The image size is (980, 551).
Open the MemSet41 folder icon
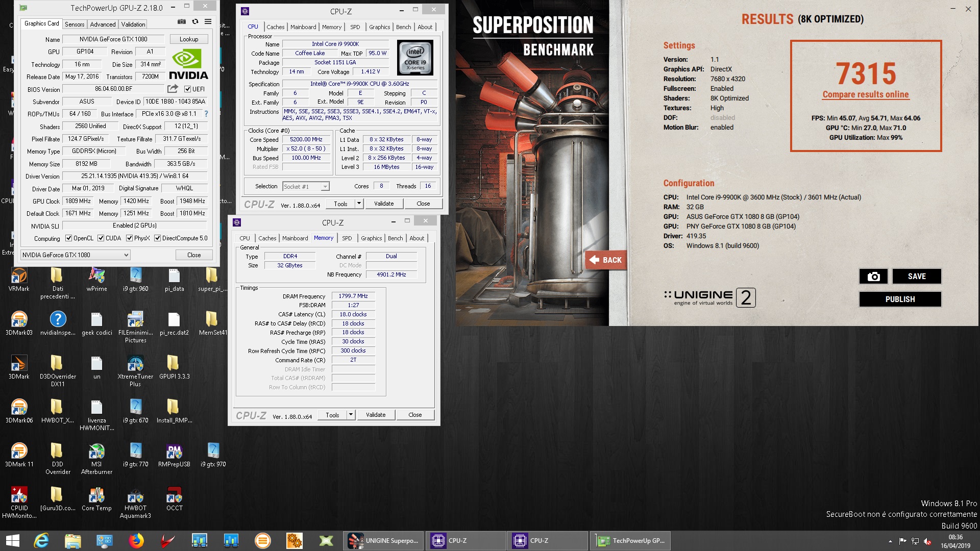click(x=212, y=323)
